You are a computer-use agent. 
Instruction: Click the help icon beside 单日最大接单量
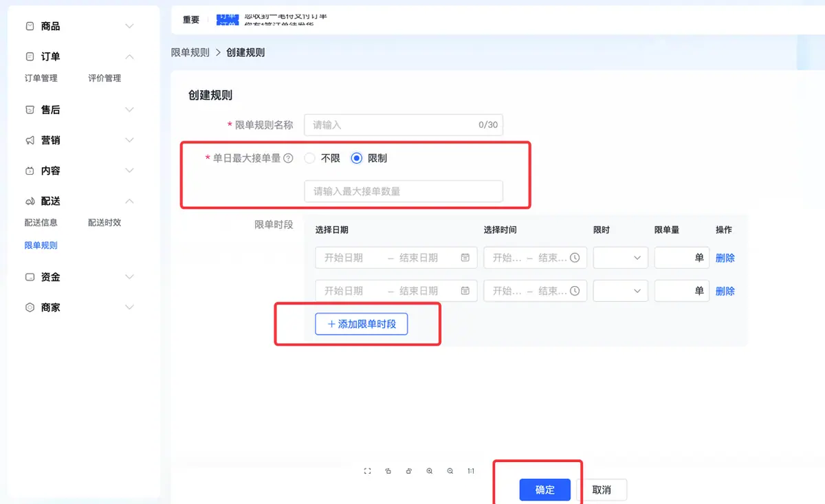288,158
